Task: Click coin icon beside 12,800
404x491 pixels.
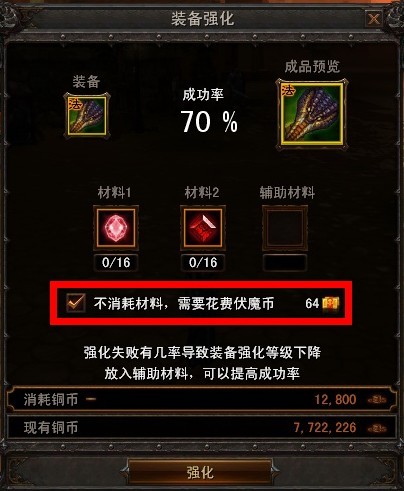Action: tap(377, 399)
